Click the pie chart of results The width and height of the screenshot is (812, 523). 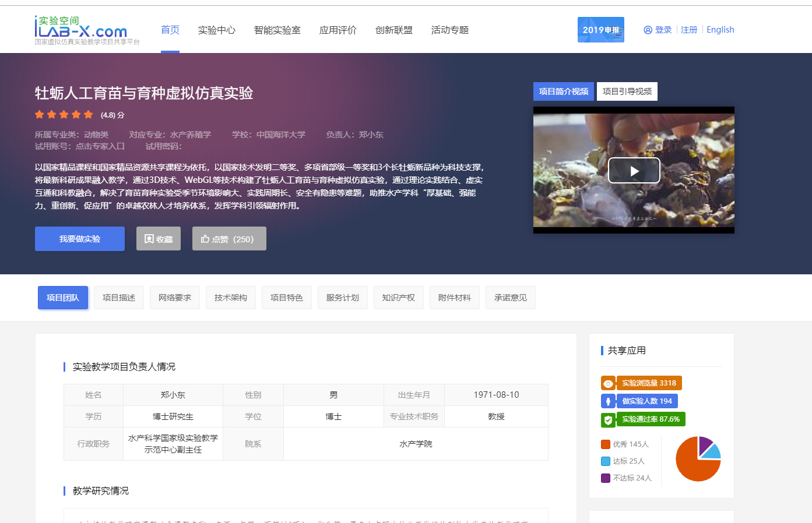(698, 459)
